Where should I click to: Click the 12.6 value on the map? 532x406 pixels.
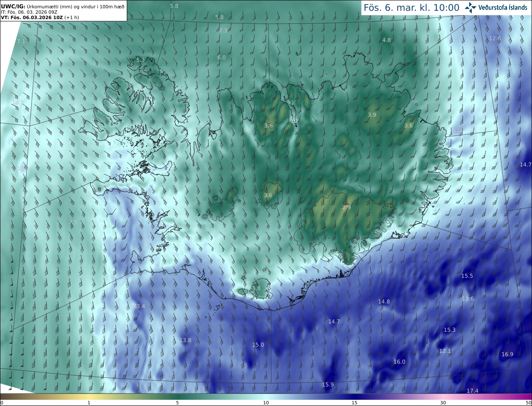click(495, 39)
